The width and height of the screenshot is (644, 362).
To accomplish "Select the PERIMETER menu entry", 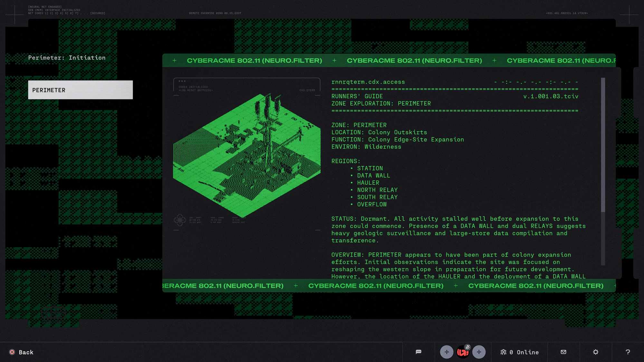I will pyautogui.click(x=80, y=90).
